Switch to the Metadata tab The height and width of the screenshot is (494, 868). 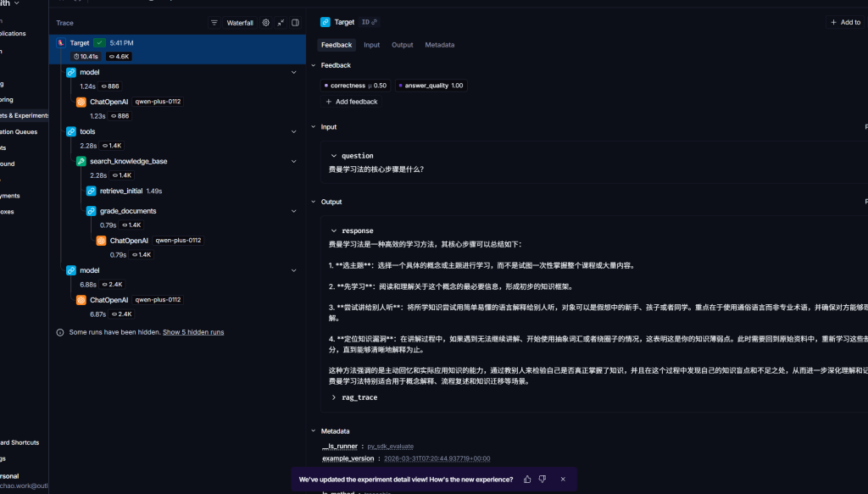440,45
